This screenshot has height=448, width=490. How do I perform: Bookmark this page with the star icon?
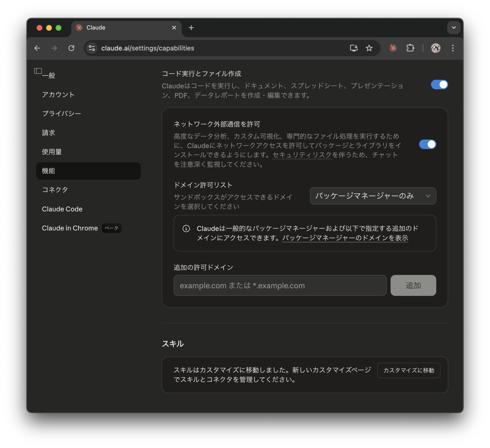369,48
